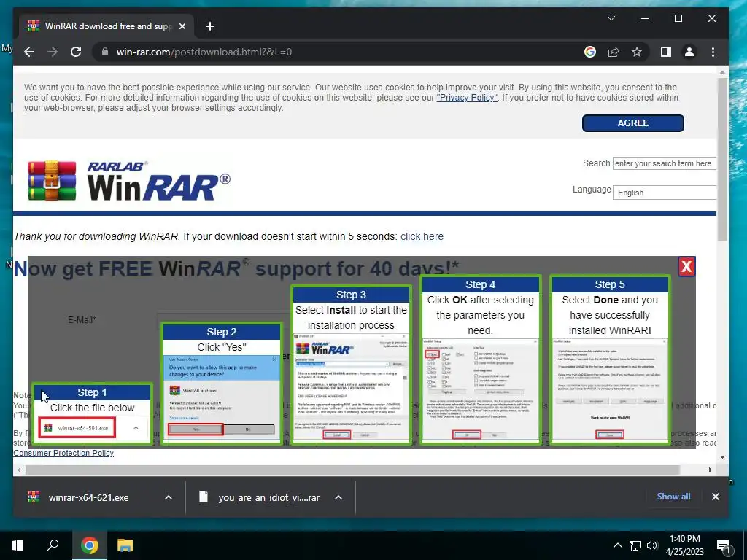Bookmark this page with the star
Screen dimensions: 747x560
pyautogui.click(x=637, y=52)
